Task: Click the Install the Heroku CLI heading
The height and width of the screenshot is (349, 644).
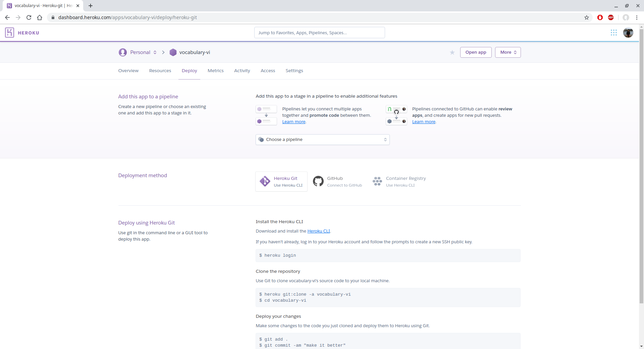Action: point(279,222)
